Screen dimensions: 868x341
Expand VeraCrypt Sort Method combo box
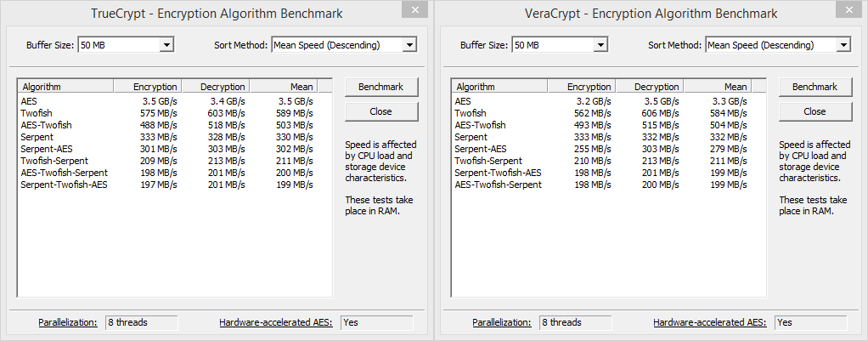click(x=778, y=45)
